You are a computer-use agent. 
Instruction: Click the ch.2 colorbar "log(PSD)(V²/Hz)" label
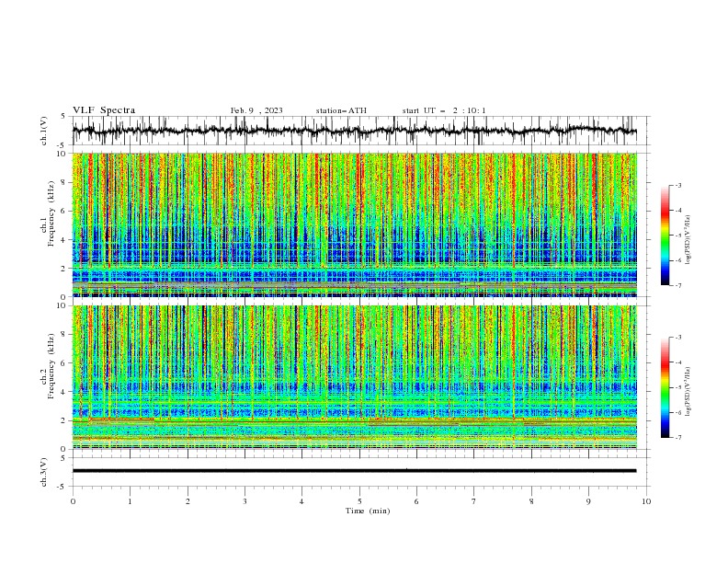[688, 391]
